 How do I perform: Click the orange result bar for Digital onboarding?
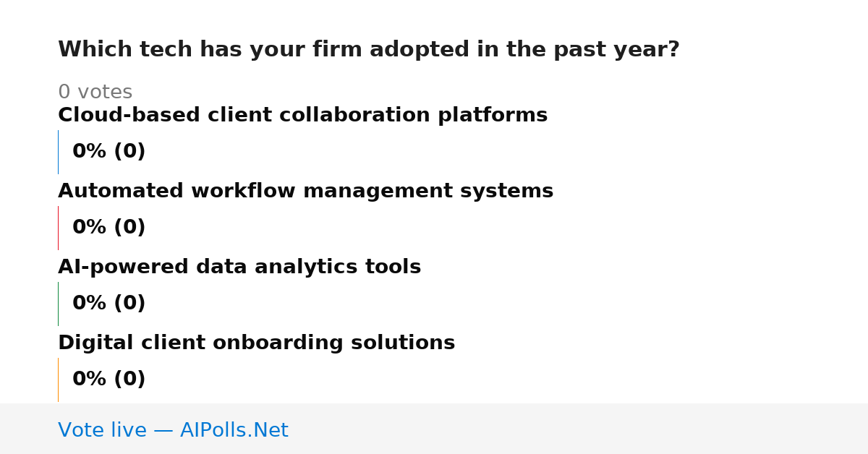click(58, 380)
